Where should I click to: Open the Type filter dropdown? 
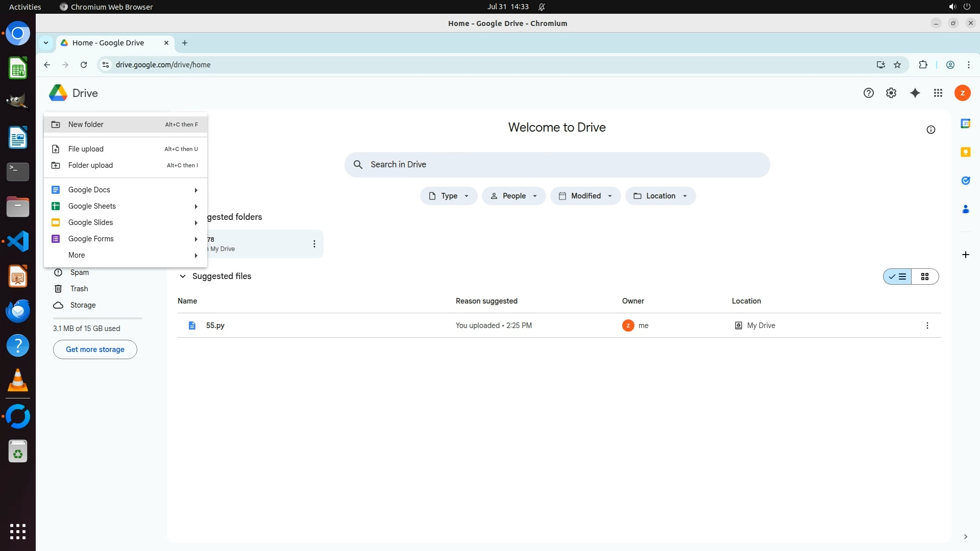click(449, 196)
